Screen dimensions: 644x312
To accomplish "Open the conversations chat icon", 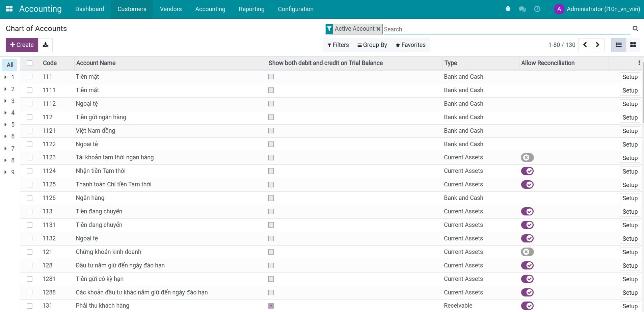I will click(522, 9).
